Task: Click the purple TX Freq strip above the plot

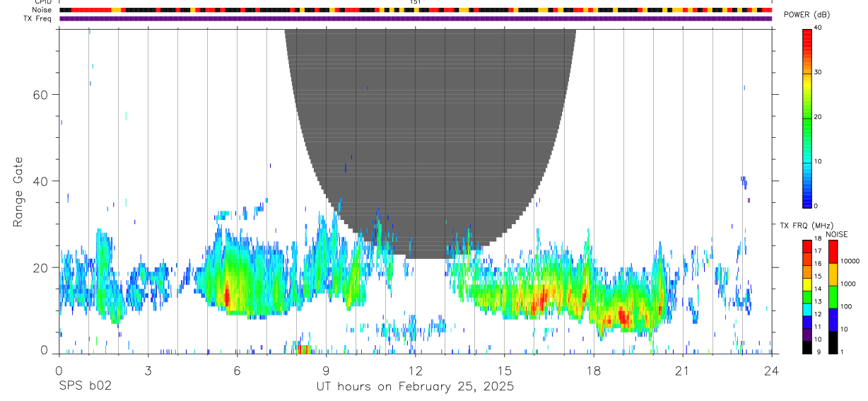Action: [416, 19]
